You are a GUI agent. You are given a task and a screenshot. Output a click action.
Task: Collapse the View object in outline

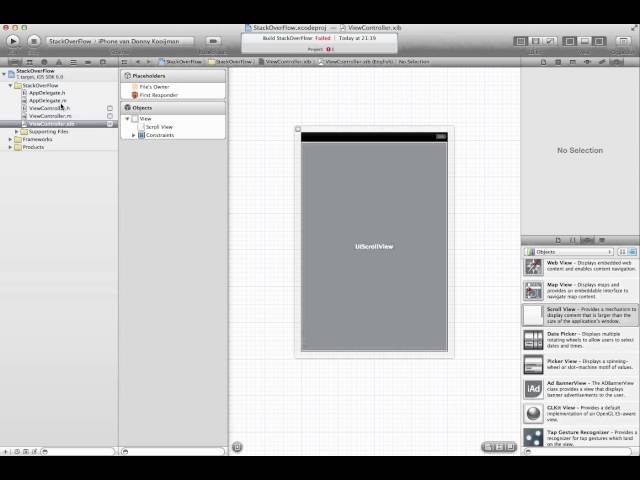click(127, 119)
